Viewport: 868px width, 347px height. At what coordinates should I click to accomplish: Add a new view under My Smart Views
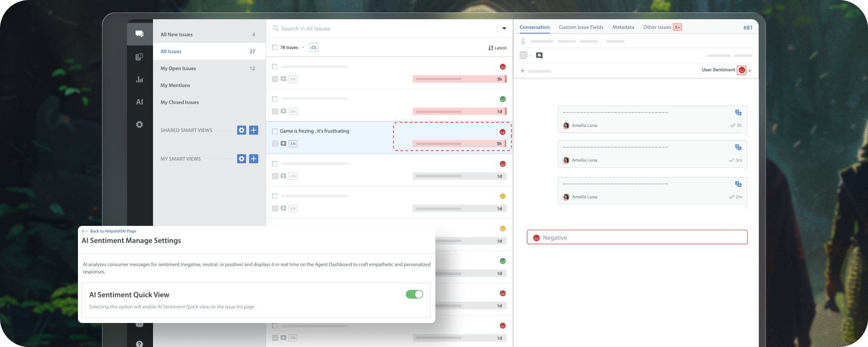click(254, 159)
